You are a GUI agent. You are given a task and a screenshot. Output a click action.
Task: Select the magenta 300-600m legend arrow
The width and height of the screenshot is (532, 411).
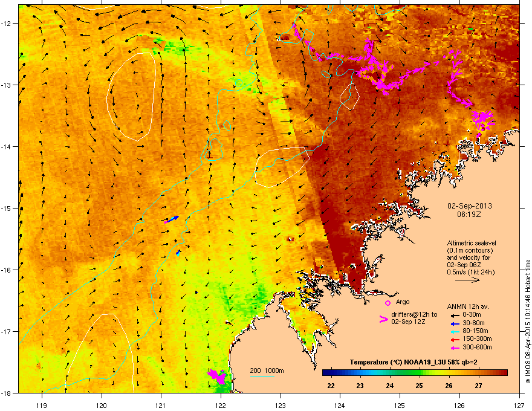455,348
